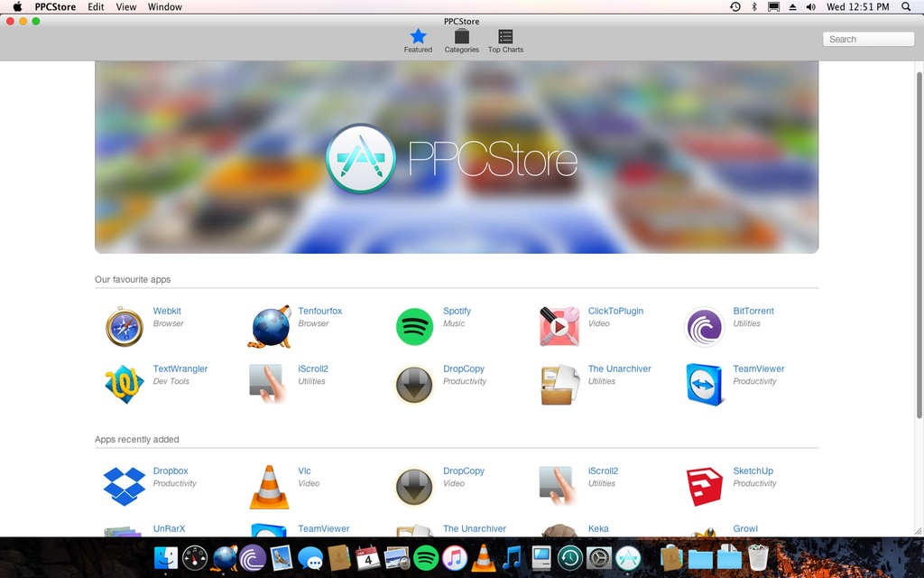Click the Time Machine menu bar icon
This screenshot has width=924, height=578.
pyautogui.click(x=735, y=7)
